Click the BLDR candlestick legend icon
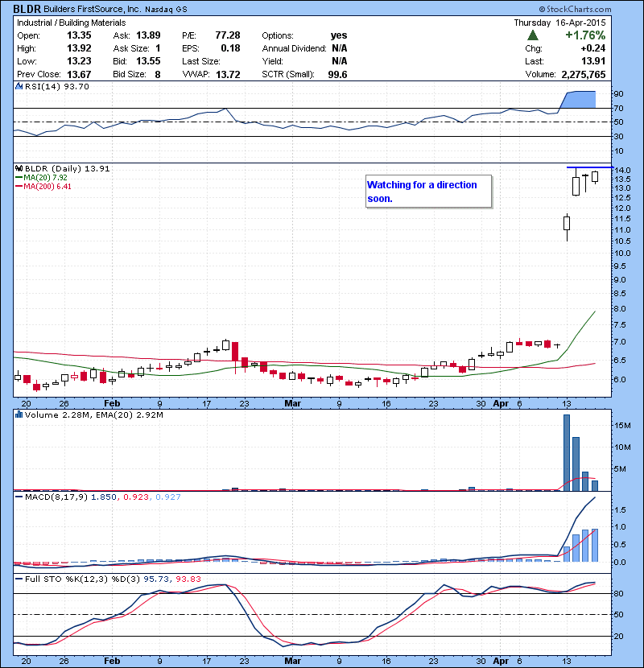This screenshot has height=668, width=644. pyautogui.click(x=19, y=168)
